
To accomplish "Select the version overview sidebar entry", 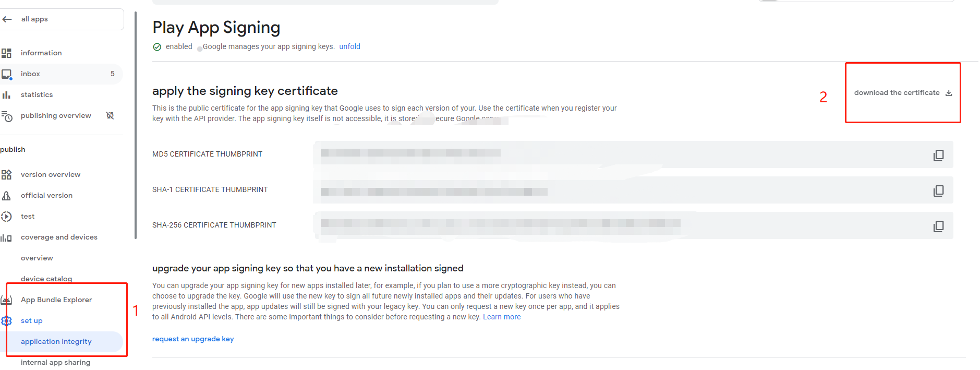I will click(x=50, y=174).
